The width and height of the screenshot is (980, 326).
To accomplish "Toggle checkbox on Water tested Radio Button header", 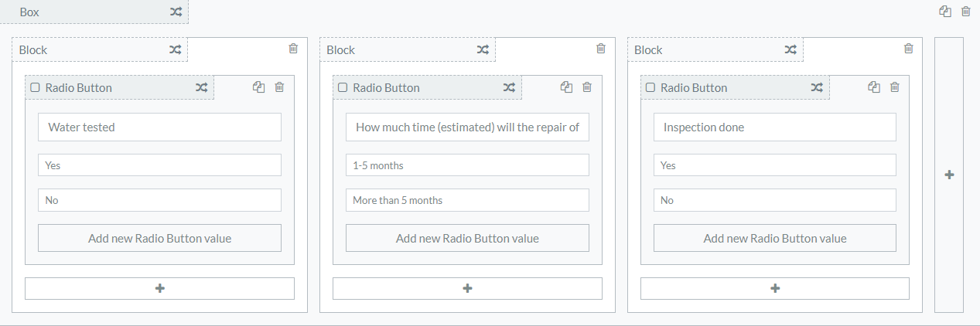I will [35, 88].
